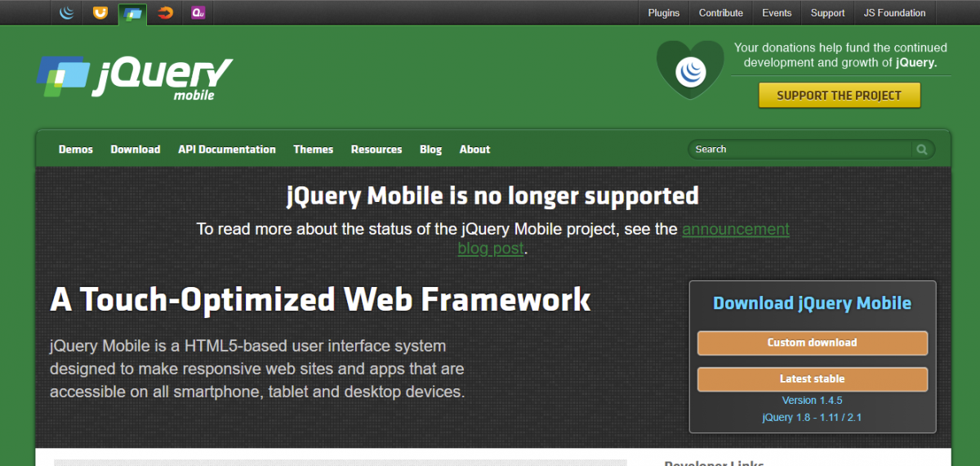Open Support in the top bar
The height and width of the screenshot is (466, 980).
(x=828, y=13)
